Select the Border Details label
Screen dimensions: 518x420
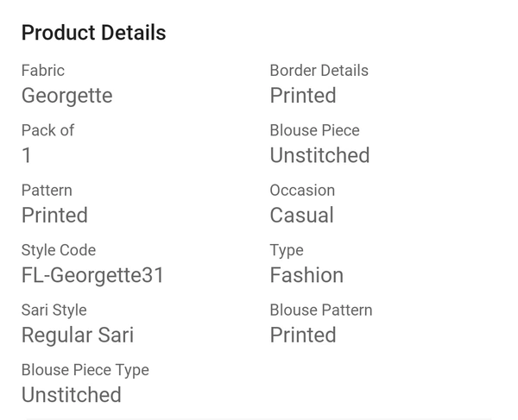click(319, 70)
